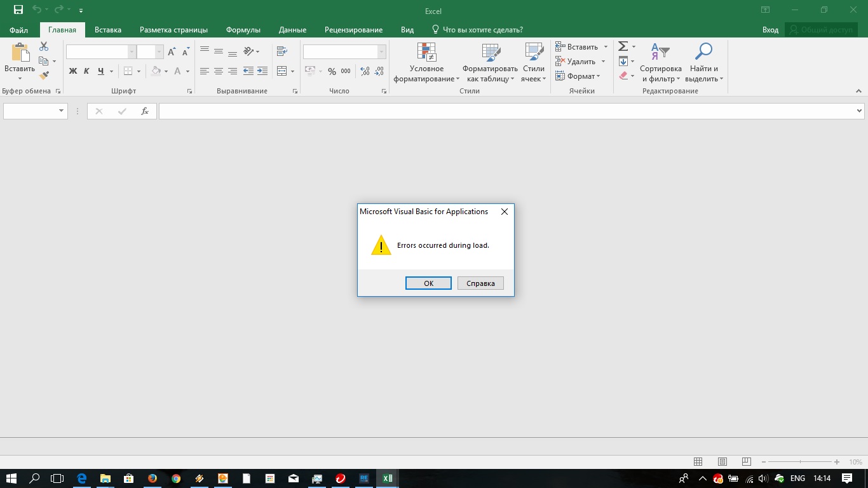Click Increase Decimal icon

click(365, 71)
